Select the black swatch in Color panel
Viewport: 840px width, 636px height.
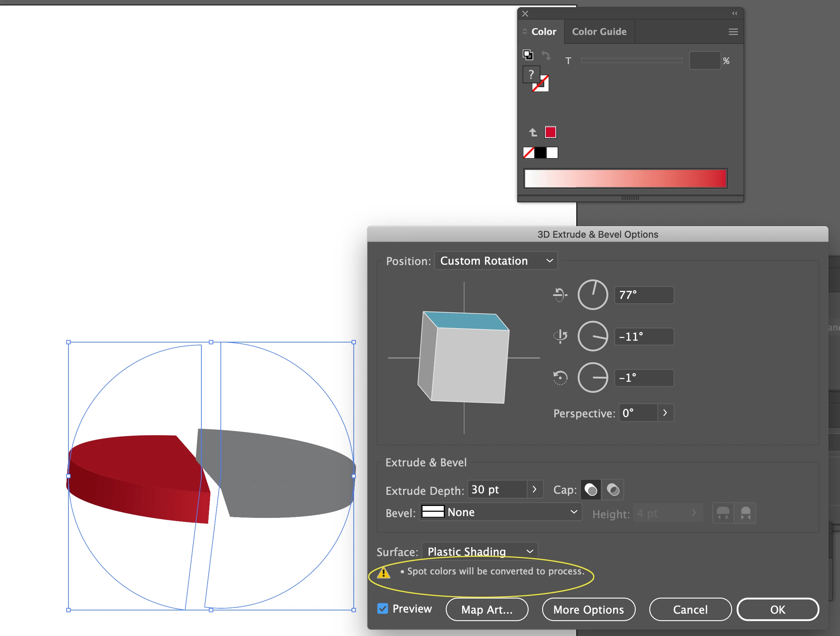pos(540,153)
